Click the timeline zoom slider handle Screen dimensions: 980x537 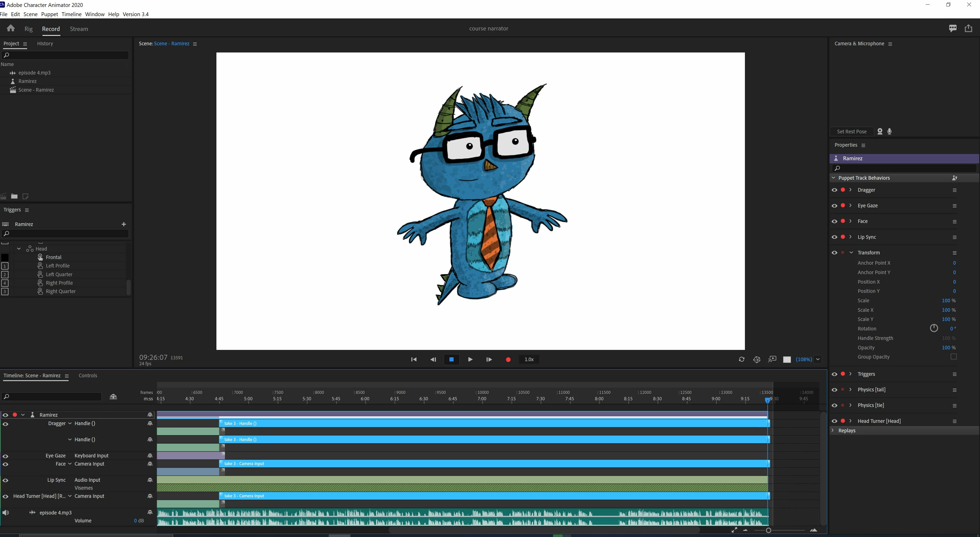click(x=768, y=530)
